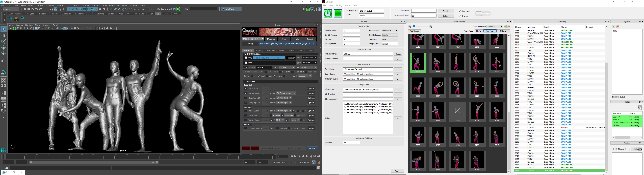Select the Lasso tool in Maya toolbox
The width and height of the screenshot is (644, 175).
(4, 35)
